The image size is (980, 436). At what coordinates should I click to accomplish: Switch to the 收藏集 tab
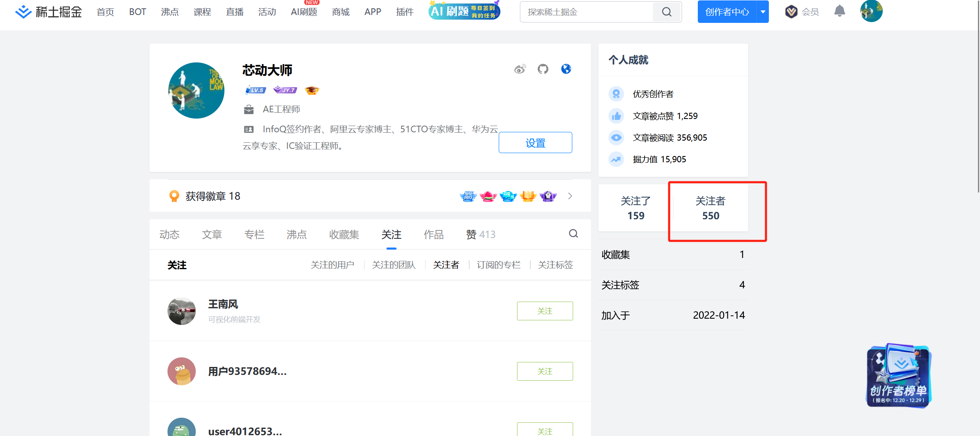pyautogui.click(x=344, y=234)
